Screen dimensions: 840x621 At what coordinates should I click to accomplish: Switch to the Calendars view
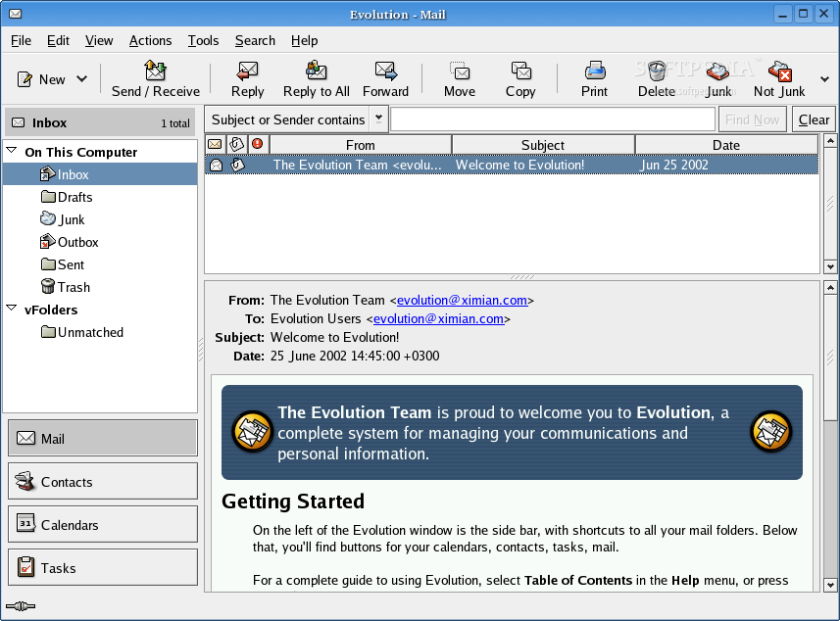[102, 525]
